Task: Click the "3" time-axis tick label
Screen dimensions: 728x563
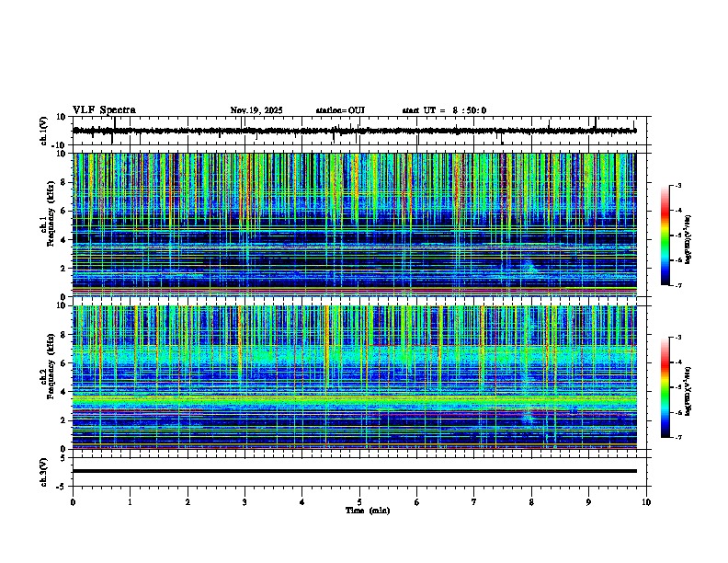Action: tap(245, 502)
